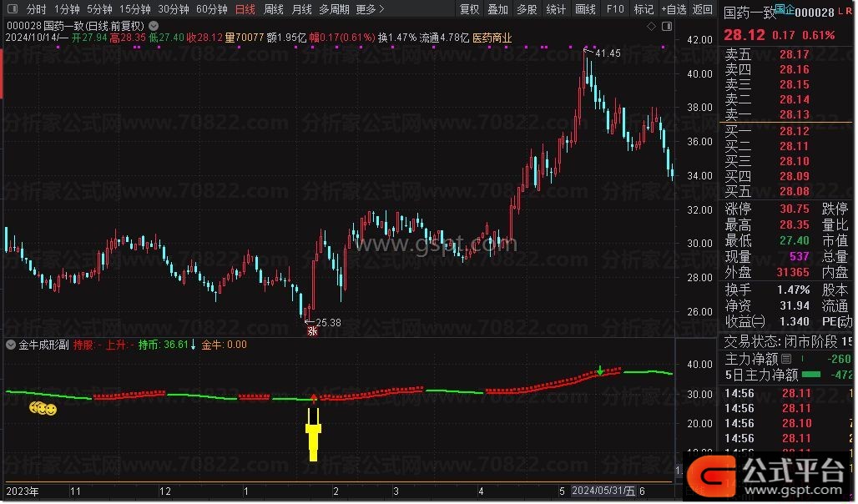858x504 pixels.
Task: Open the 多周期 multi-period view
Action: pos(335,9)
